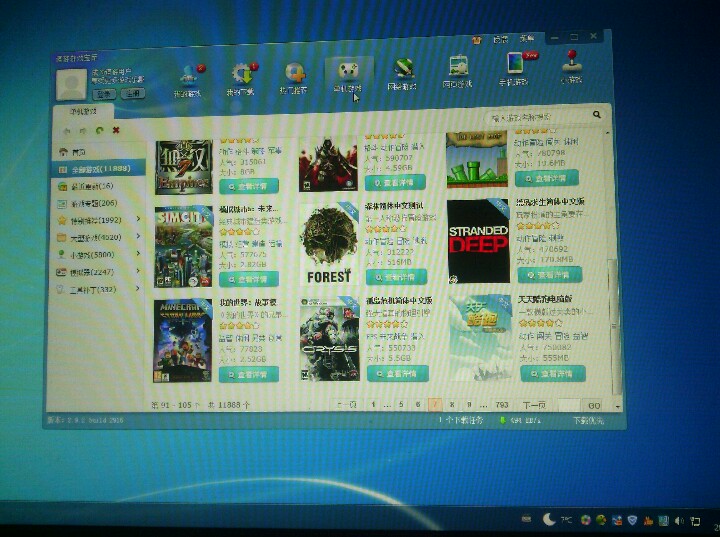The width and height of the screenshot is (720, 537).
Task: Click the moon icon in the taskbar tray
Action: (x=549, y=519)
